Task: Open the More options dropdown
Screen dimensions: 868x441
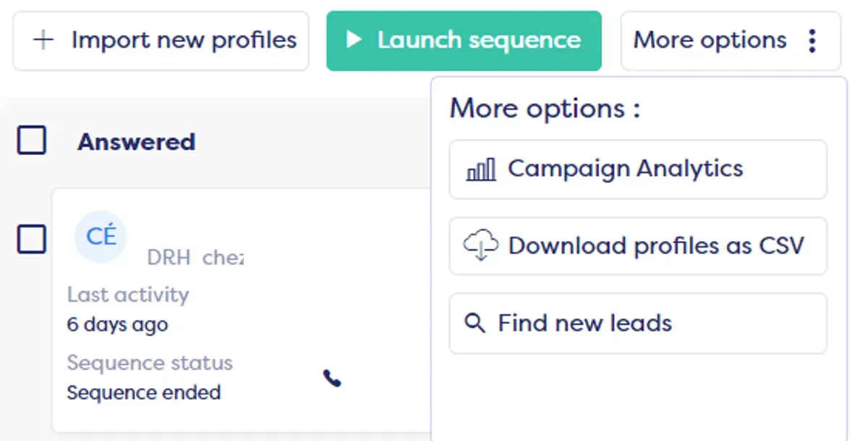Action: 731,41
